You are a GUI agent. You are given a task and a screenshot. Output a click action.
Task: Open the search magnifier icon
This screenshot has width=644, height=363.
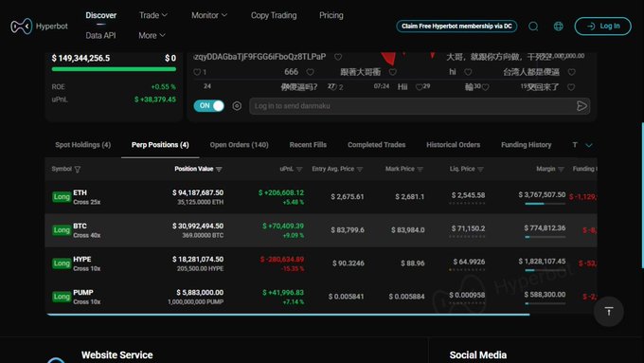coord(533,27)
